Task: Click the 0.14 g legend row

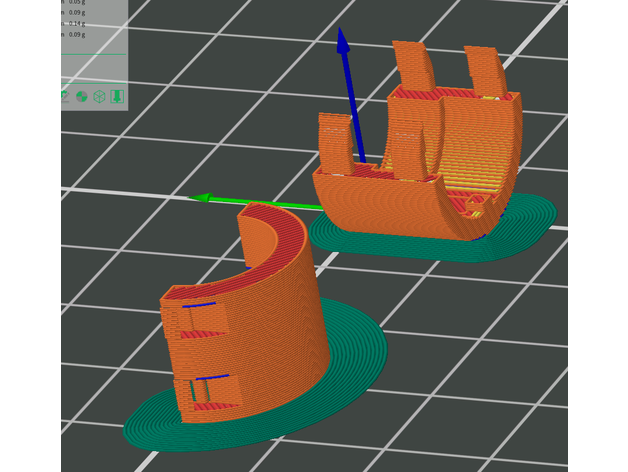Action: tap(78, 24)
